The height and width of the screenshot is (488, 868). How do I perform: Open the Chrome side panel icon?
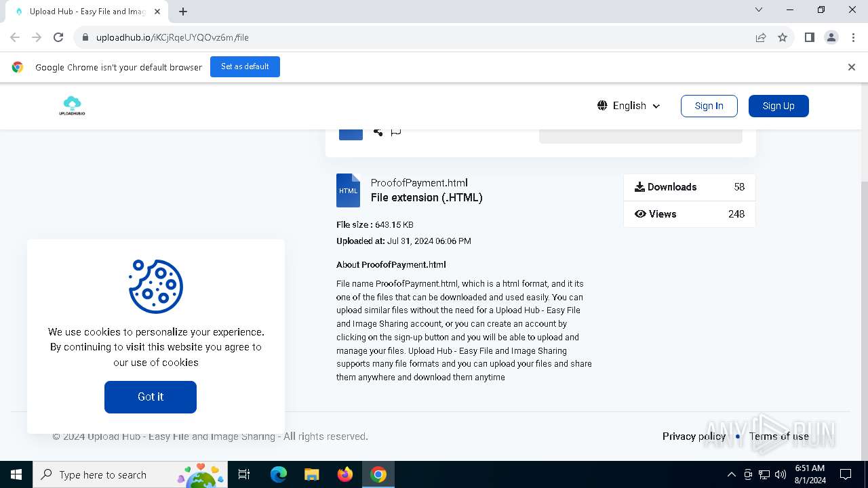pos(809,37)
